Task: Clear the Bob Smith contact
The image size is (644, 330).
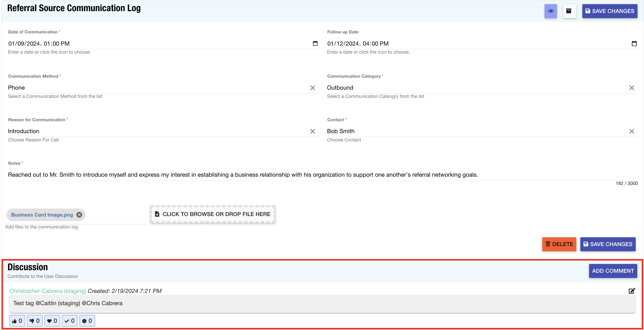Action: coord(632,131)
